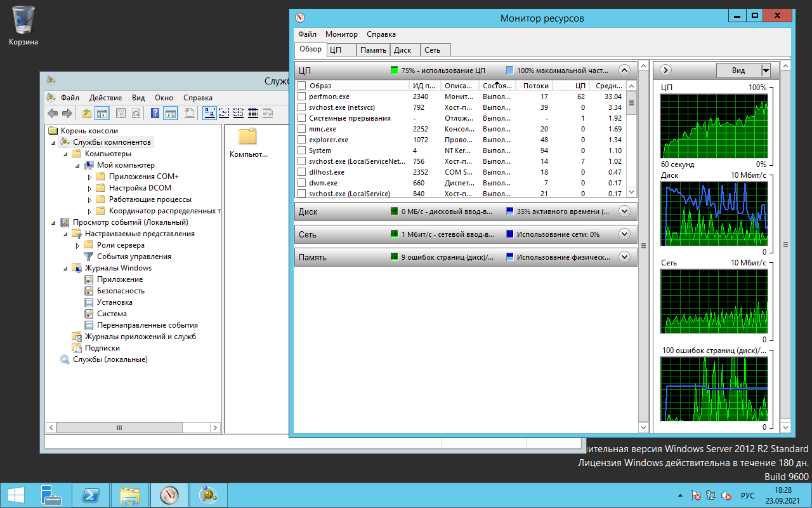Check the dwm.exe process checkbox
The image size is (812, 508).
click(x=302, y=183)
